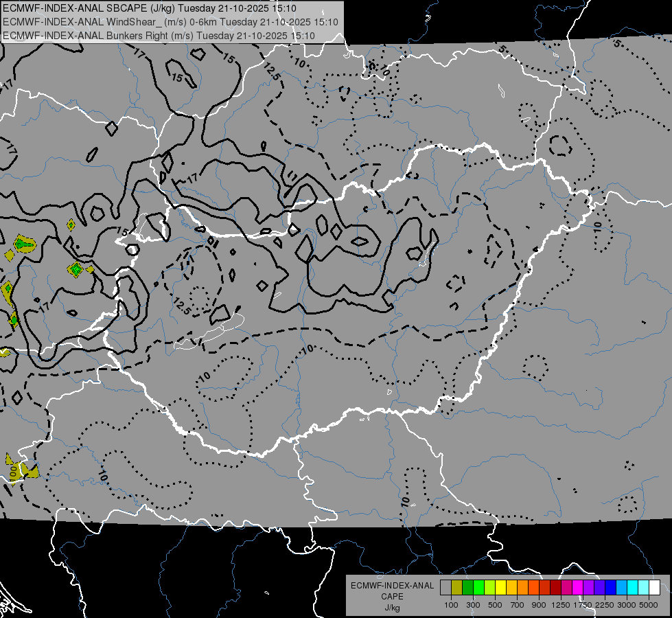Click the Bunkers Right header line
The height and width of the screenshot is (618, 672).
[x=159, y=36]
